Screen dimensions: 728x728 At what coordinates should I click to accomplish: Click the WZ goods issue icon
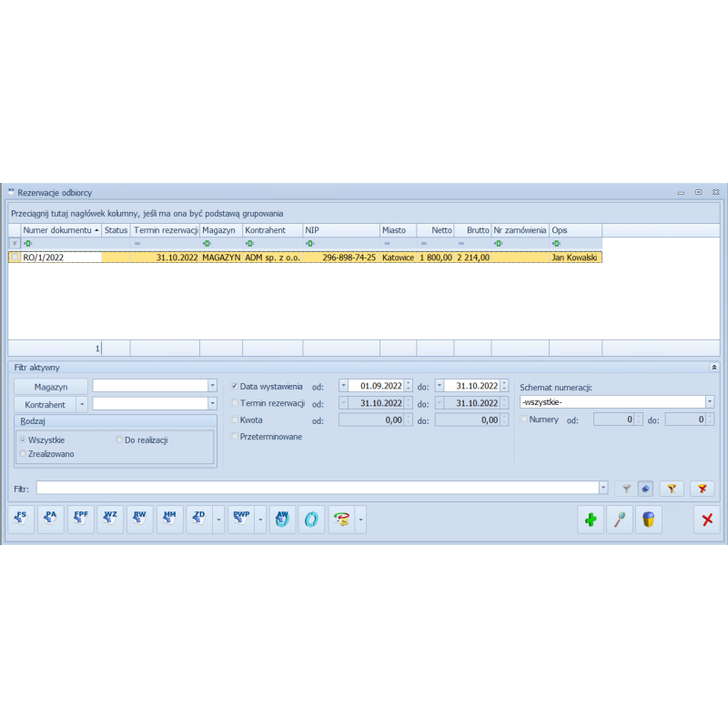pos(110,519)
